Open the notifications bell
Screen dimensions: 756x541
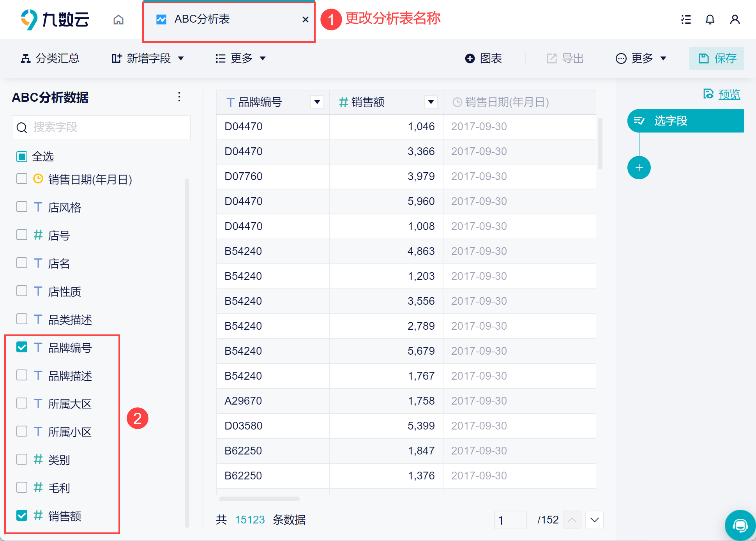click(710, 19)
